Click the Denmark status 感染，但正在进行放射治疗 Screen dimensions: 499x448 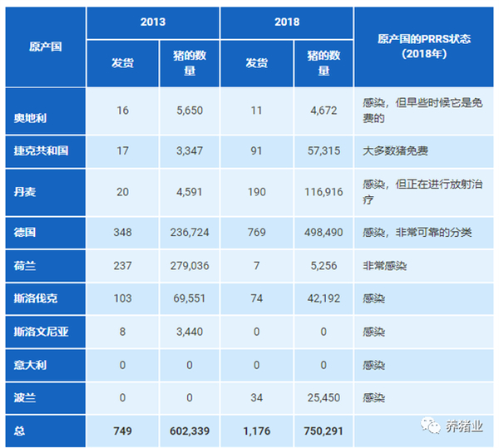[x=422, y=192]
